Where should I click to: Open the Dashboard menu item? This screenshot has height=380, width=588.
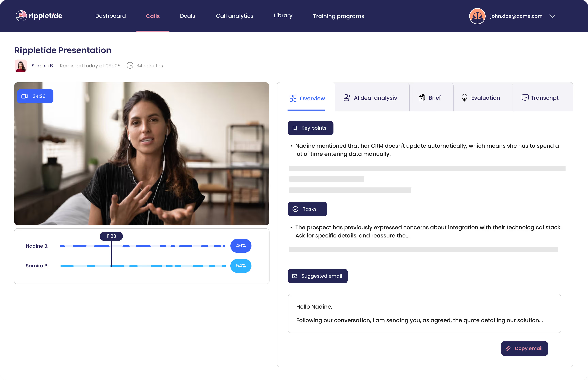pos(110,16)
